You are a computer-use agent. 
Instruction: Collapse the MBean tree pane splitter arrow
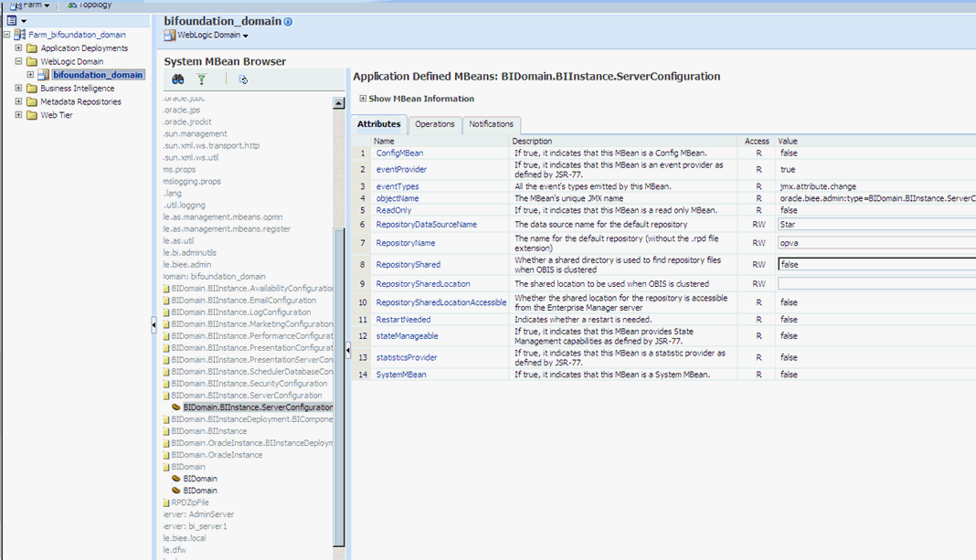click(x=348, y=350)
